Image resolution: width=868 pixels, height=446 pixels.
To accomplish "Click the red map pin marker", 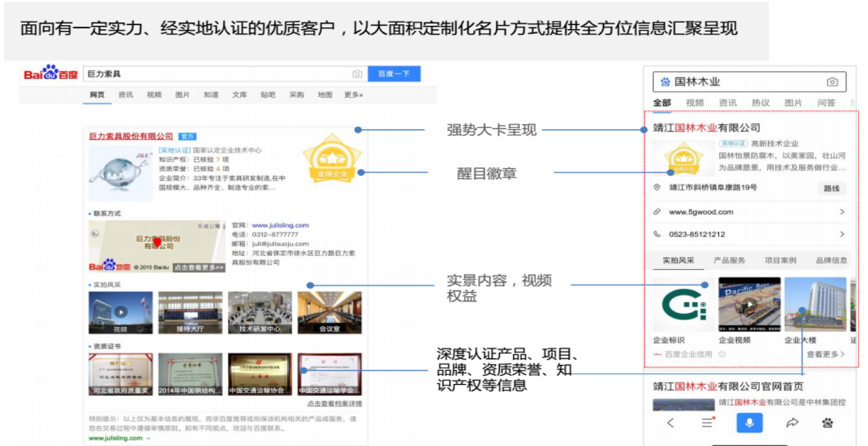I will (x=157, y=242).
